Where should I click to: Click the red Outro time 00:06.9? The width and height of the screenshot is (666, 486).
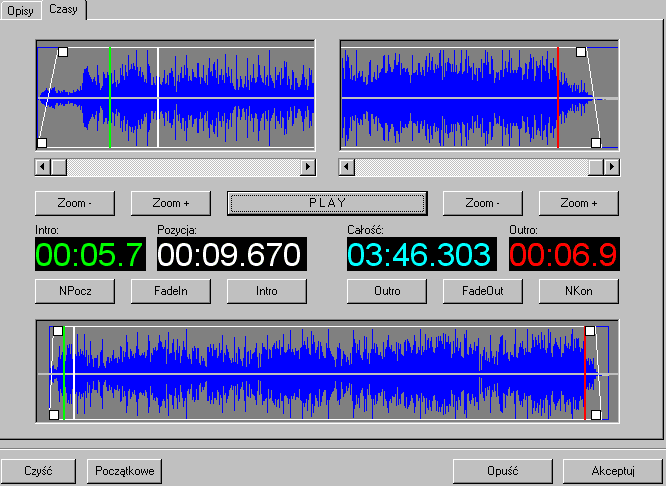click(564, 254)
